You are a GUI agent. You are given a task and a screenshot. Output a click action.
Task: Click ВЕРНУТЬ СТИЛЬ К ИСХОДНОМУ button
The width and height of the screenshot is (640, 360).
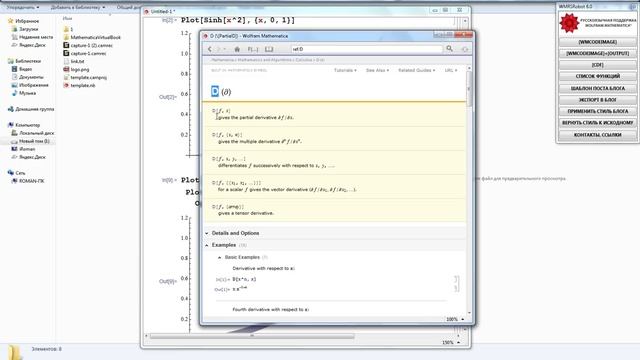coord(597,122)
